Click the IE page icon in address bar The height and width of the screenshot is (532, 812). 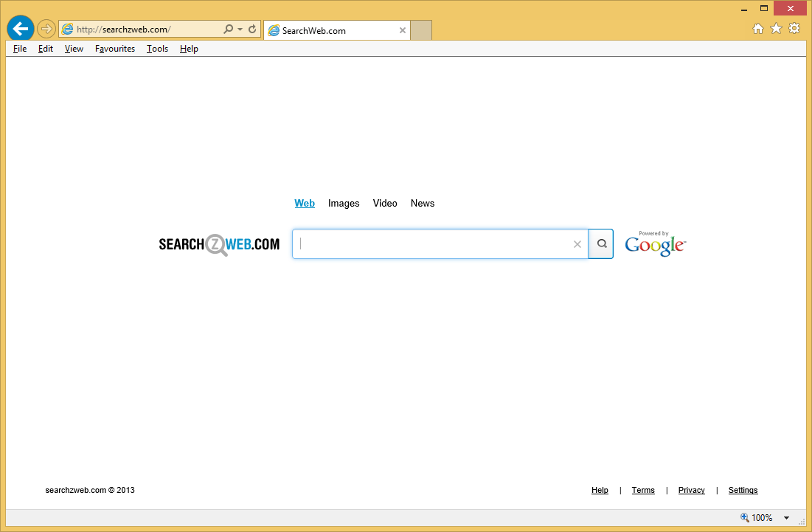click(x=67, y=29)
